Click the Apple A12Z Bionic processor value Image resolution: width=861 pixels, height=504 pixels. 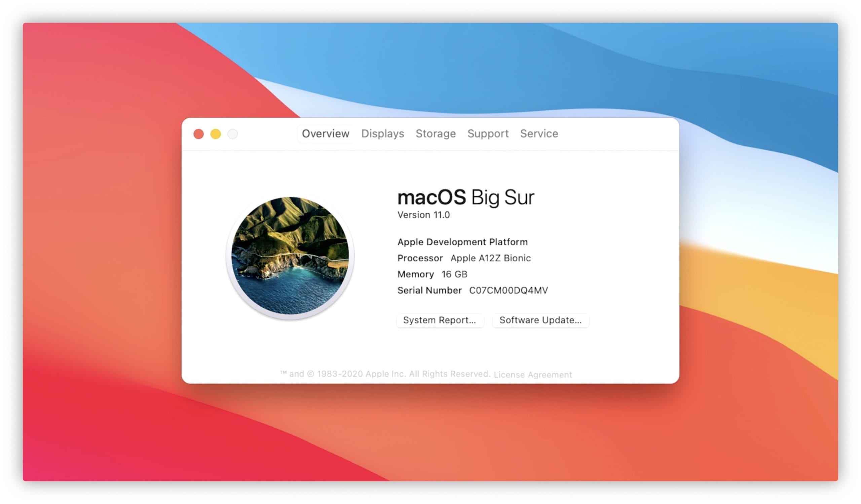click(490, 258)
